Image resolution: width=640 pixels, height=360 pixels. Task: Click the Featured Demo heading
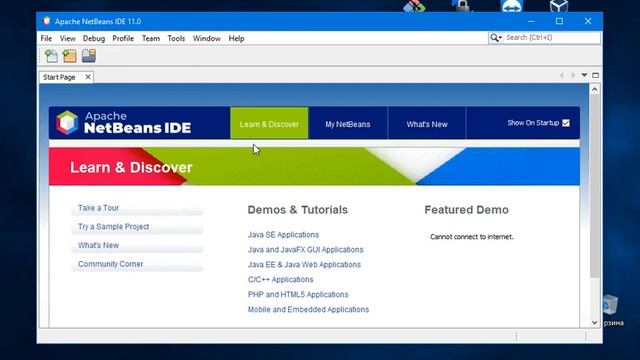tap(467, 210)
